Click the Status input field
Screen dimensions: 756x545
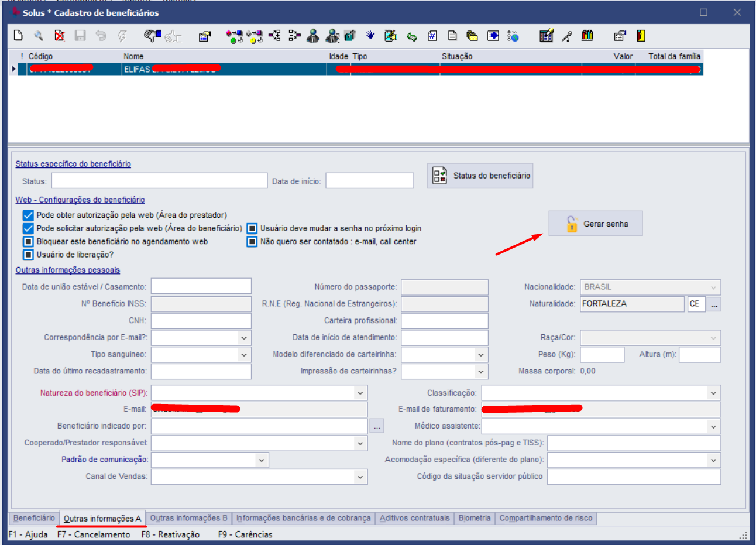(x=159, y=181)
